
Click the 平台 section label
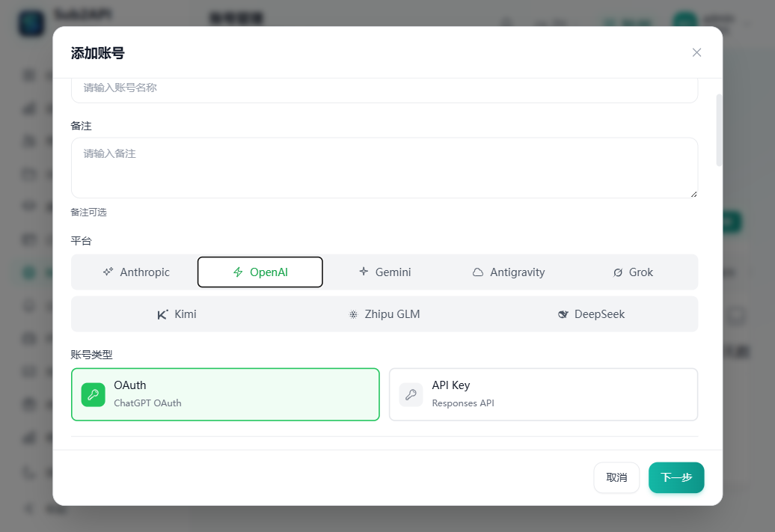click(81, 241)
